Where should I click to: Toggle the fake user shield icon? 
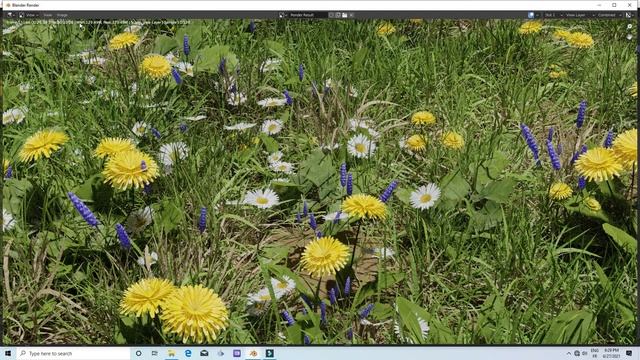pos(331,15)
